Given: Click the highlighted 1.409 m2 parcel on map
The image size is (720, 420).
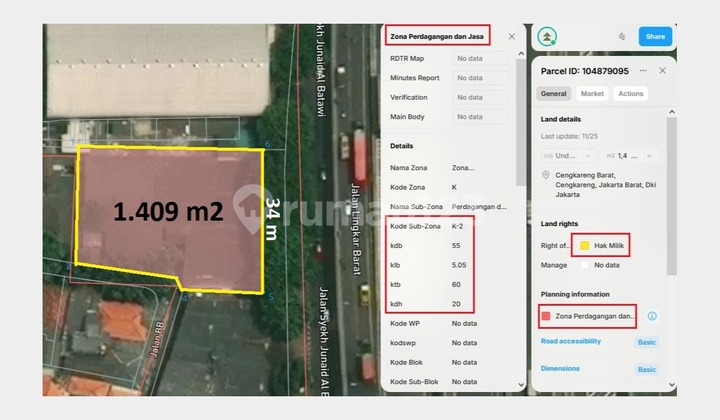Looking at the screenshot, I should [x=169, y=218].
